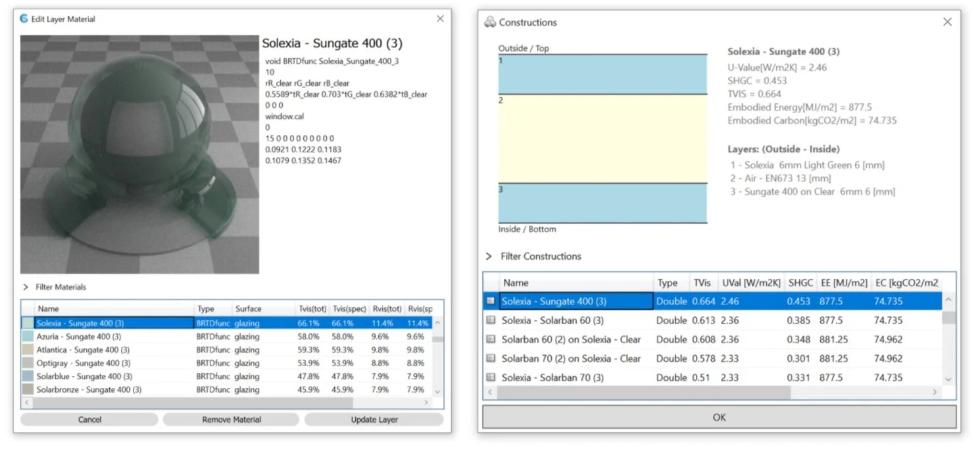
Task: Click the Constructions window title icon
Action: point(490,22)
